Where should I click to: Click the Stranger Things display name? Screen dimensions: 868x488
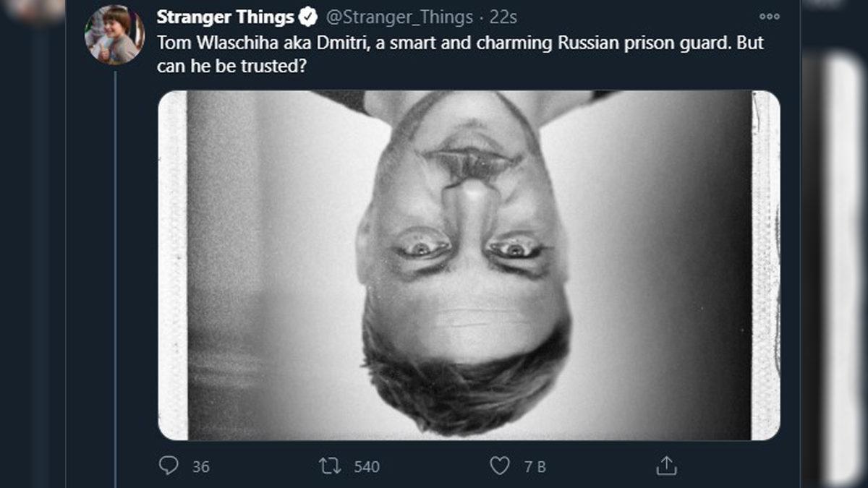tap(226, 17)
